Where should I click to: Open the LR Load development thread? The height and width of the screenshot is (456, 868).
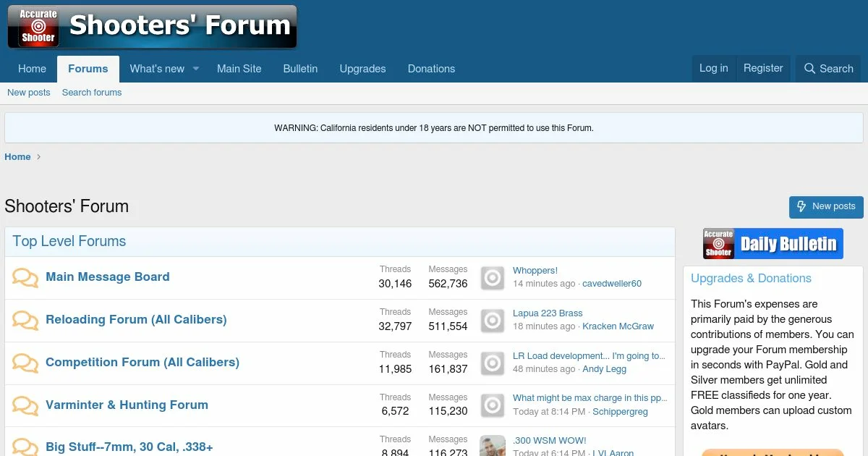coord(590,356)
